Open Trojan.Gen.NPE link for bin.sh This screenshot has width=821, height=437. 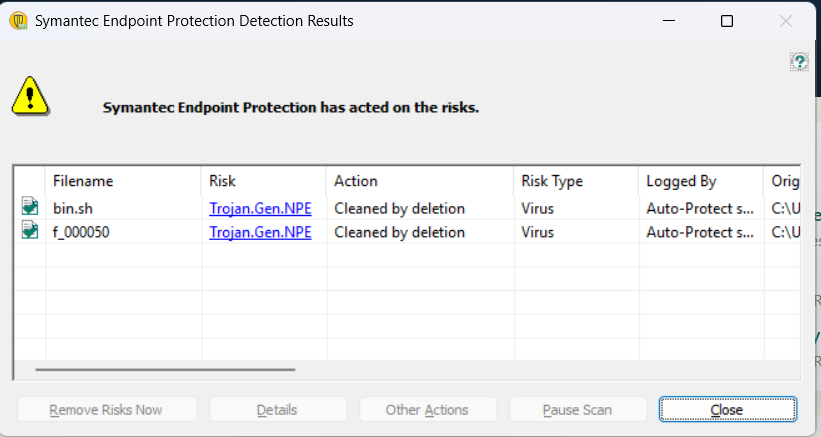[260, 208]
